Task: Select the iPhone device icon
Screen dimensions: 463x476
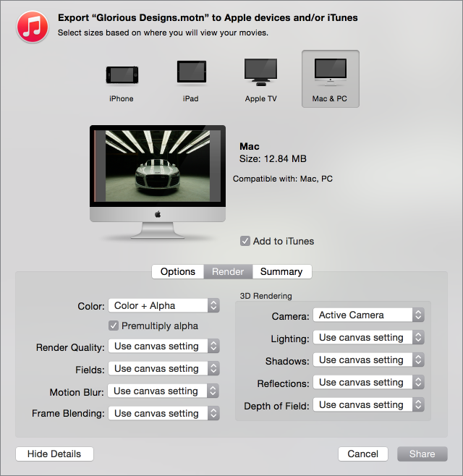Action: [x=122, y=75]
